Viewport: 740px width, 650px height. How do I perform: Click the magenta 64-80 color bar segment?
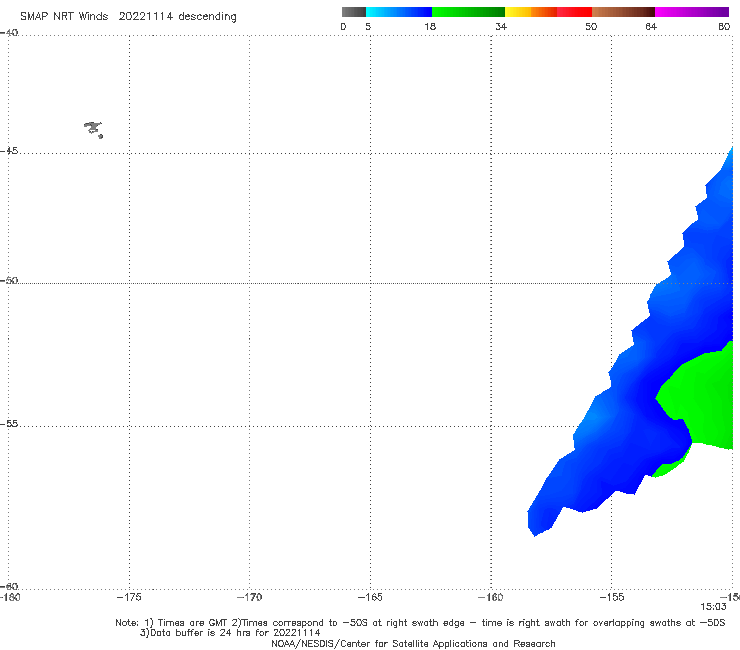(x=692, y=12)
